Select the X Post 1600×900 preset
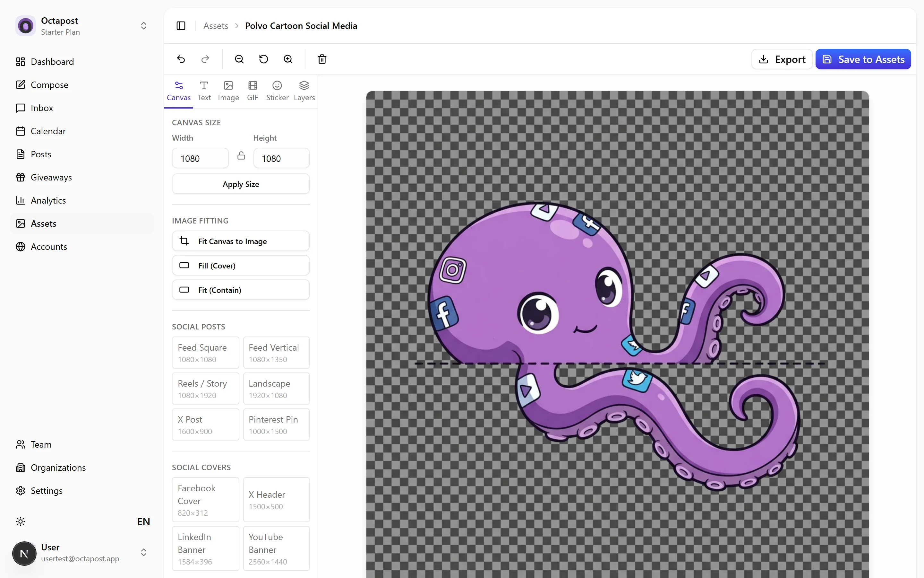Screen dimensions: 924x578 (205, 424)
